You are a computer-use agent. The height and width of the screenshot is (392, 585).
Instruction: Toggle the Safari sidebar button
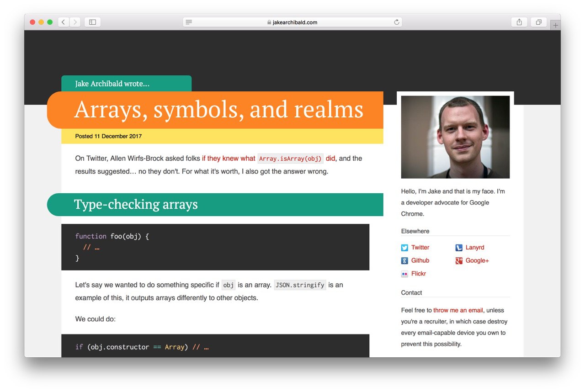coord(92,22)
